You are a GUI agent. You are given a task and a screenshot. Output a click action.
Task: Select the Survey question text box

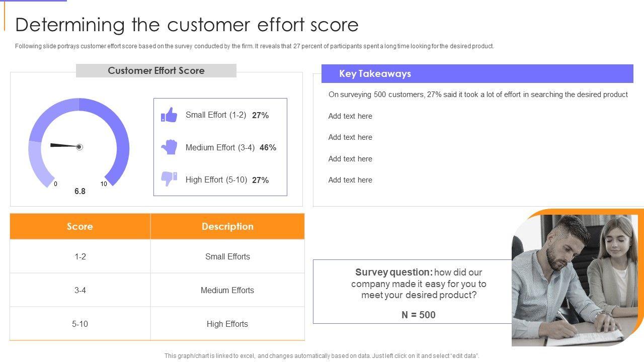tap(418, 292)
